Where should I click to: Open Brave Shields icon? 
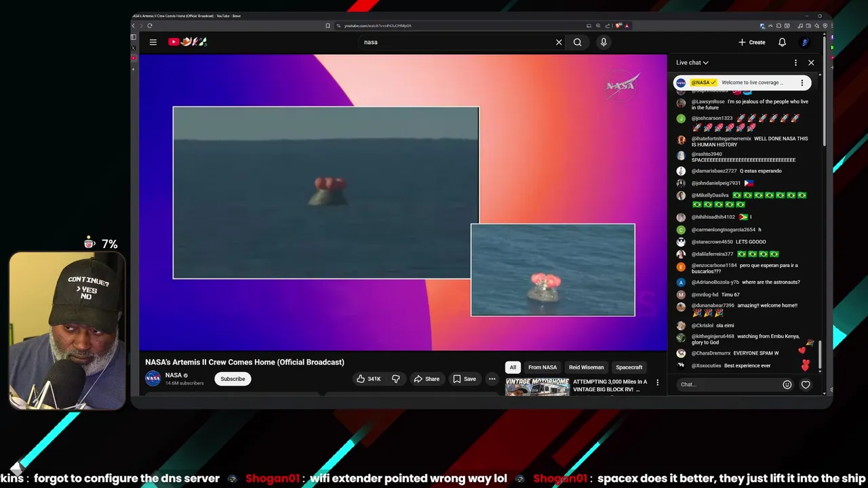pos(618,26)
